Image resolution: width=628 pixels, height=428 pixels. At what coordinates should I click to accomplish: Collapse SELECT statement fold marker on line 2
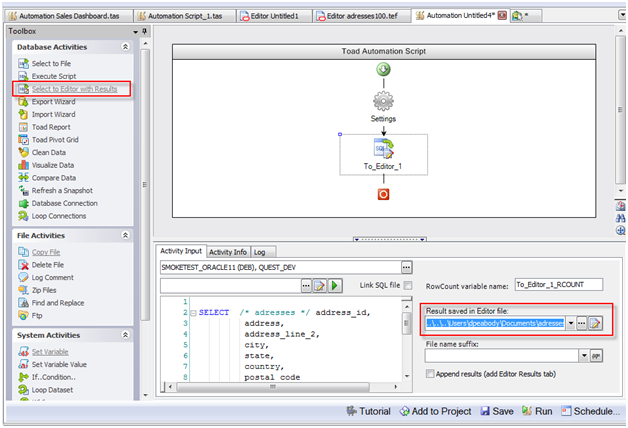(193, 313)
